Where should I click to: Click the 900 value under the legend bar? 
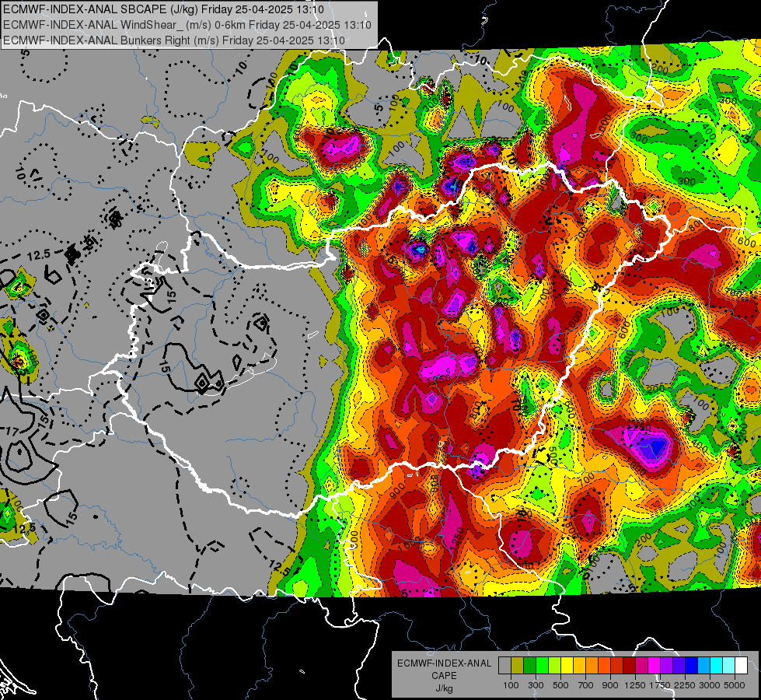click(610, 685)
